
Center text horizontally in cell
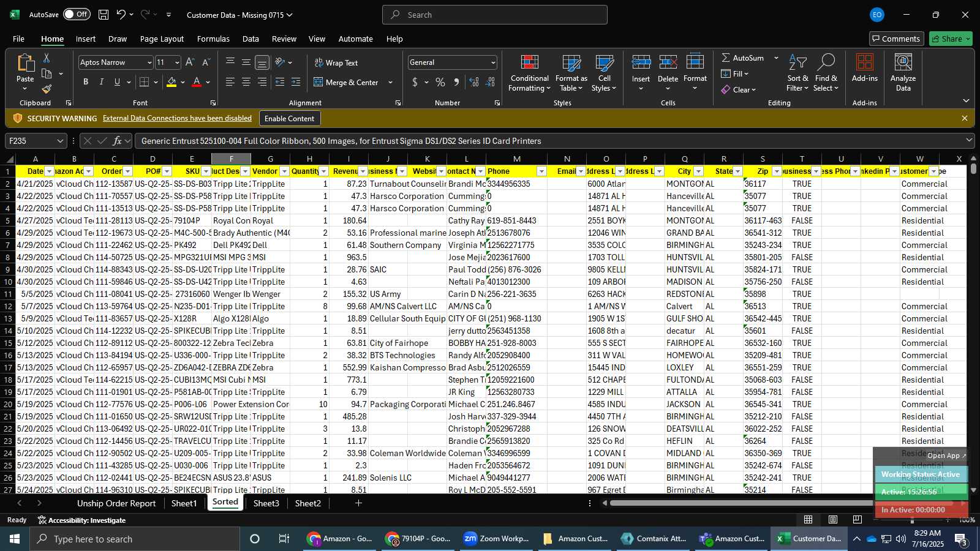[x=246, y=82]
